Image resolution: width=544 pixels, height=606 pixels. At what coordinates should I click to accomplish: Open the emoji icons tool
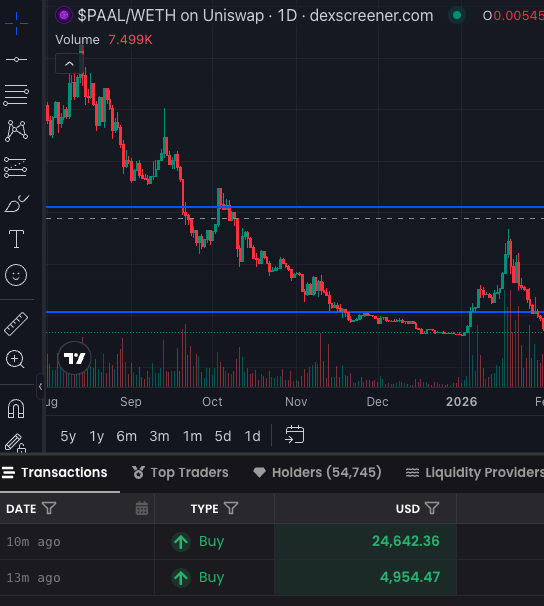[16, 275]
